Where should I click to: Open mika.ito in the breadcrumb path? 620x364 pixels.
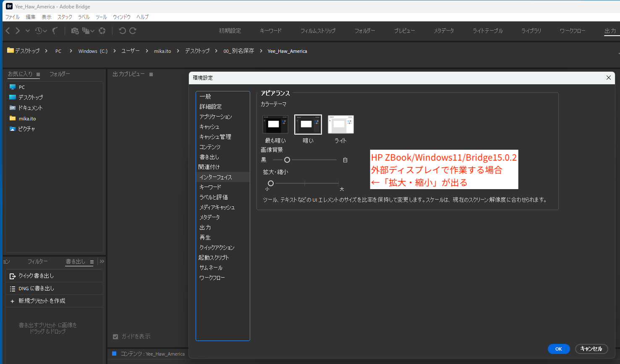point(162,51)
